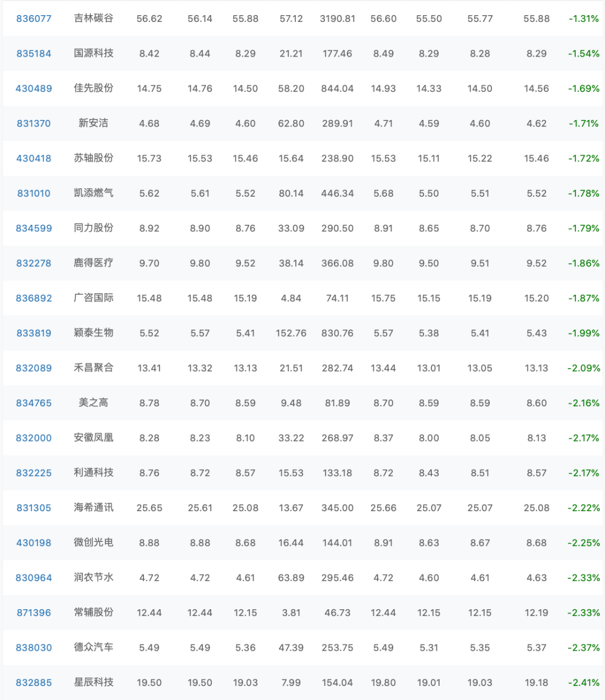Select stock name 美之高
This screenshot has height=700, width=605.
[x=94, y=402]
